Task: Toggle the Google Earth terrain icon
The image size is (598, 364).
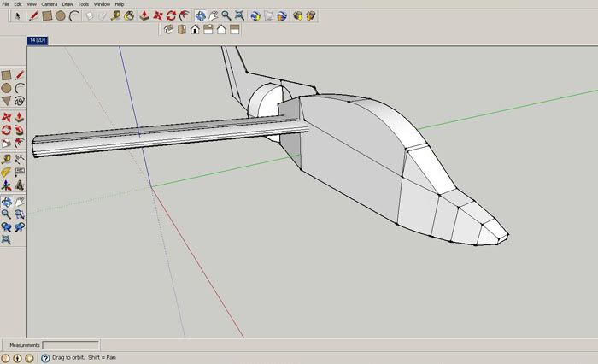Action: (x=268, y=16)
